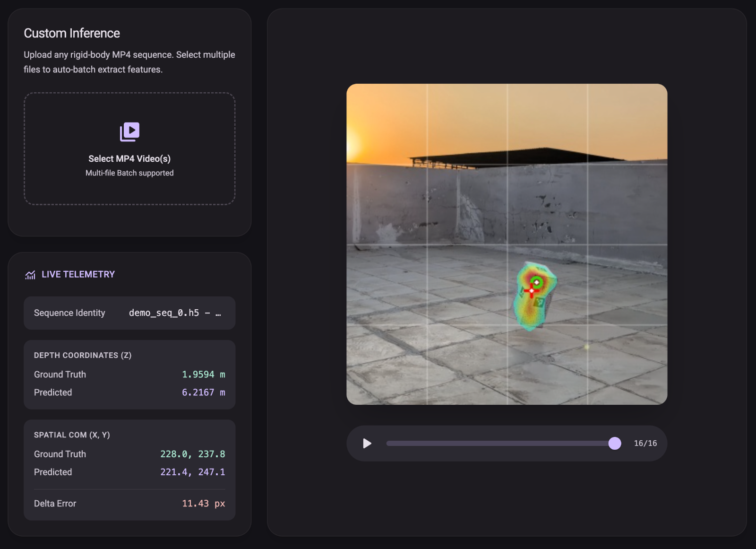Viewport: 756px width, 549px height.
Task: Click the Live Telemetry chart icon
Action: coord(30,275)
